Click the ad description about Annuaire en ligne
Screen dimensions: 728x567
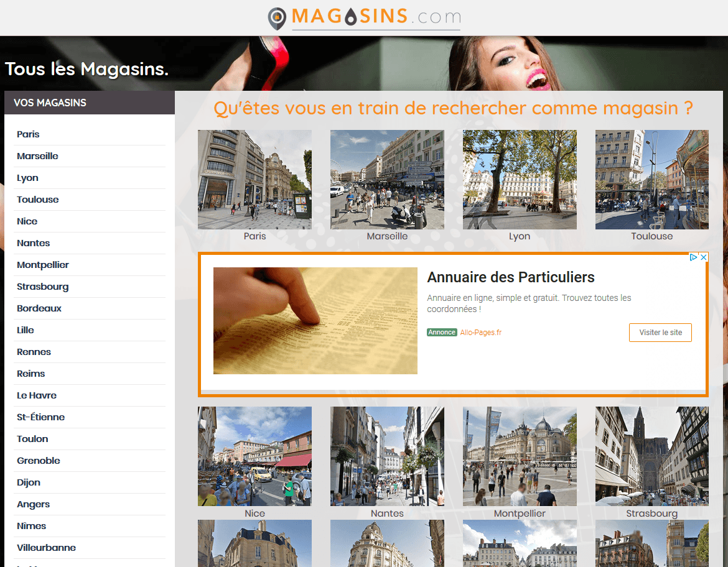click(x=529, y=303)
